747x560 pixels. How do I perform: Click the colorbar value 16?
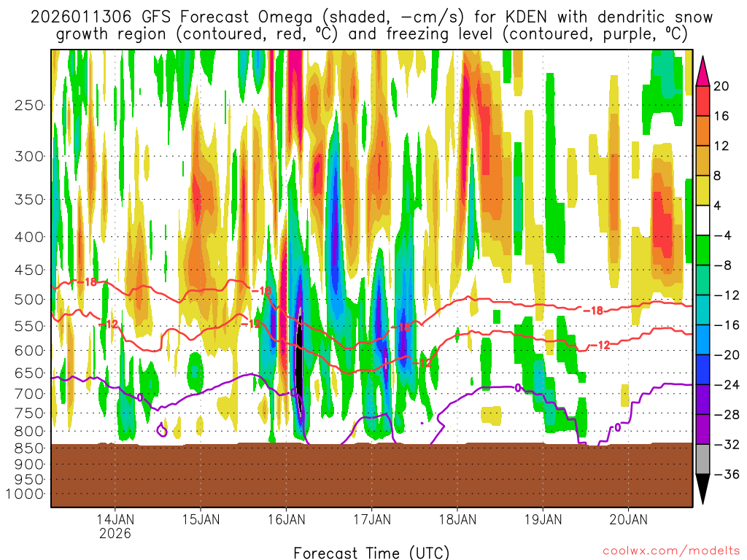(721, 116)
